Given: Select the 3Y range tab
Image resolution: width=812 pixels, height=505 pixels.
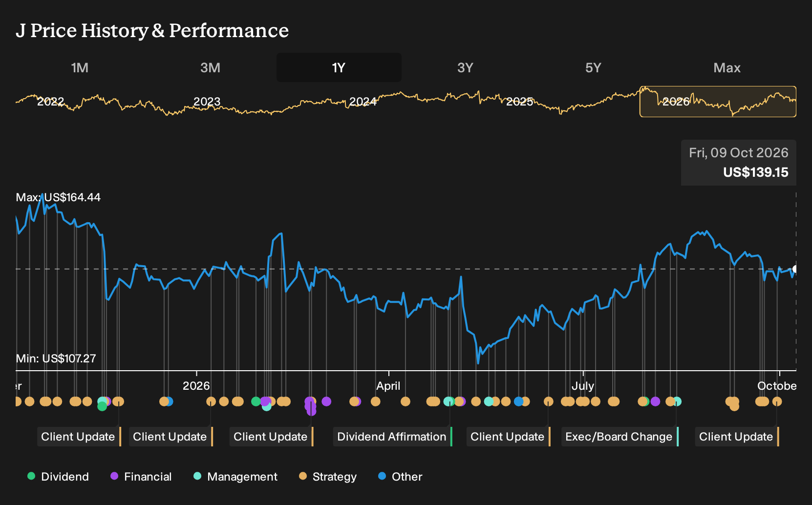Looking at the screenshot, I should [465, 67].
